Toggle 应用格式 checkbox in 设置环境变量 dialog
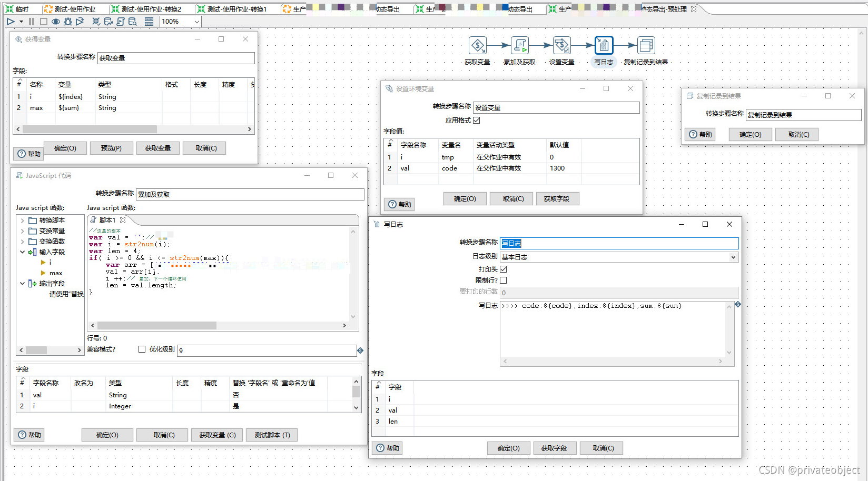This screenshot has height=481, width=868. tap(477, 120)
